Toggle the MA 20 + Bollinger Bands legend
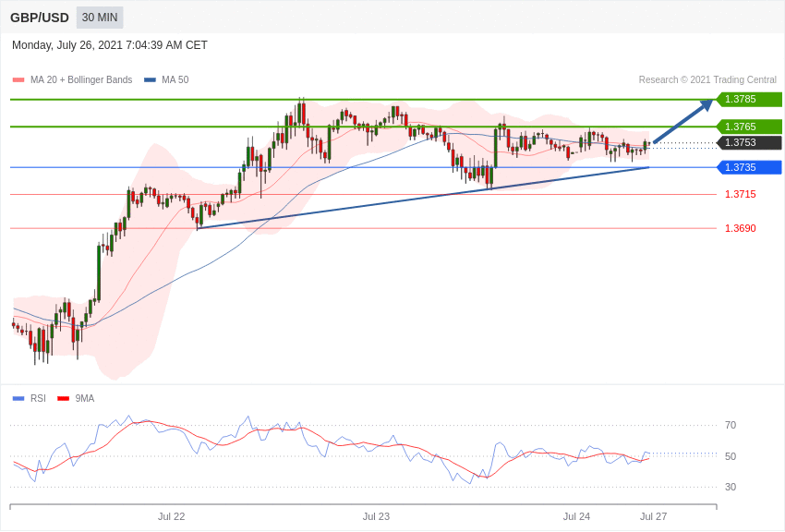785x532 pixels. point(72,79)
